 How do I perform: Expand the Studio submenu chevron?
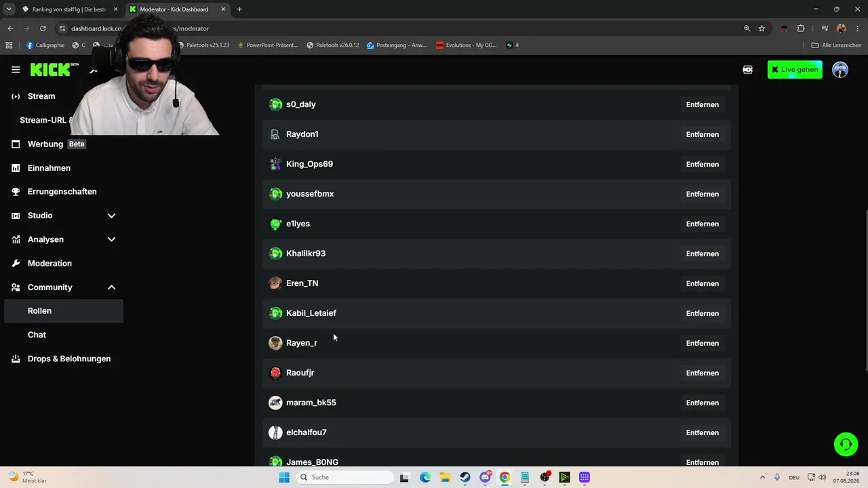[x=111, y=216]
